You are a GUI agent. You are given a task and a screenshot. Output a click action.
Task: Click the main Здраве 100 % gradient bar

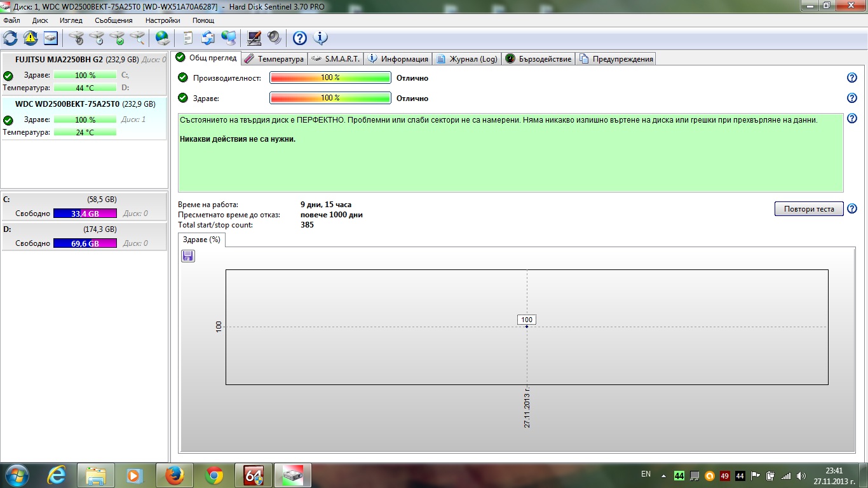click(330, 98)
